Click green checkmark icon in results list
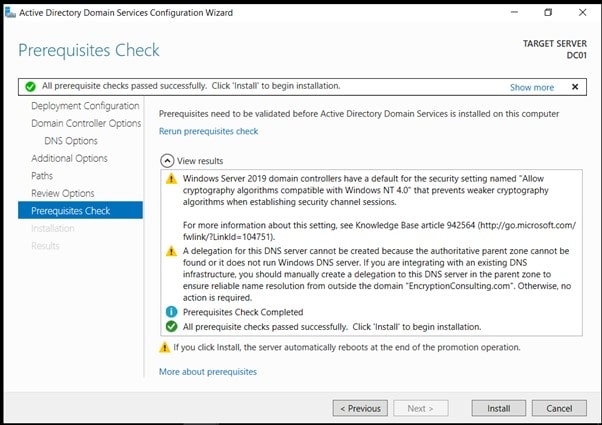This screenshot has width=602, height=425. click(x=171, y=327)
